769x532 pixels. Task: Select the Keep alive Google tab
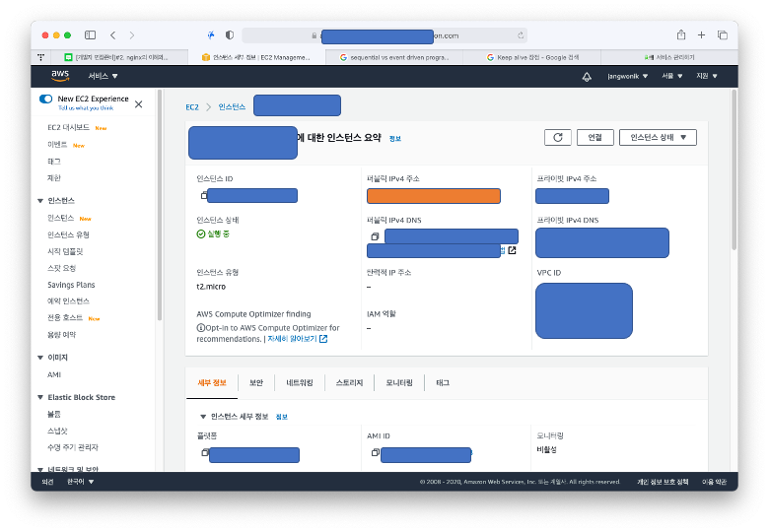(532, 57)
